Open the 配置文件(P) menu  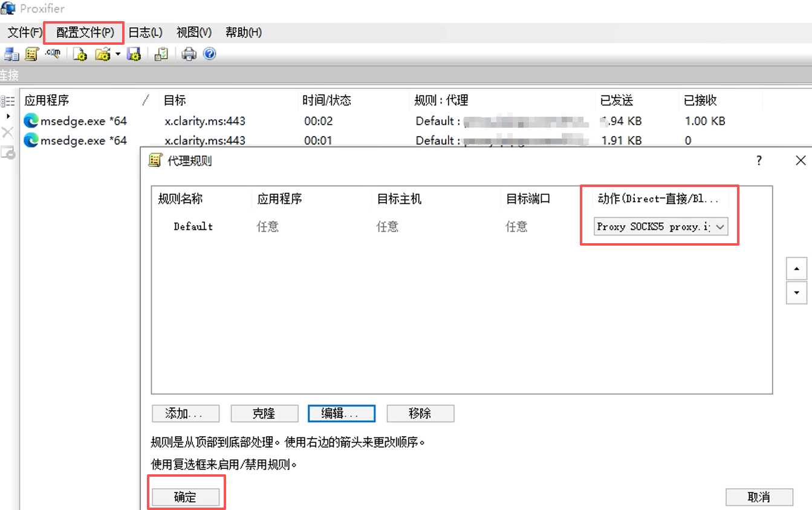(85, 33)
